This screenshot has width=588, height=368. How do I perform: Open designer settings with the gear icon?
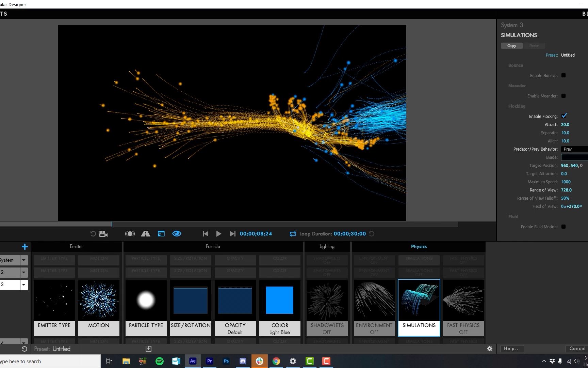(489, 349)
